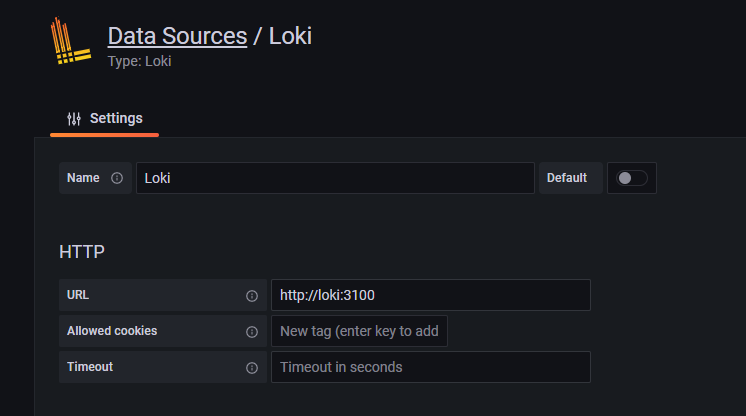Click the Name field label
Image resolution: width=746 pixels, height=416 pixels.
pyautogui.click(x=83, y=178)
